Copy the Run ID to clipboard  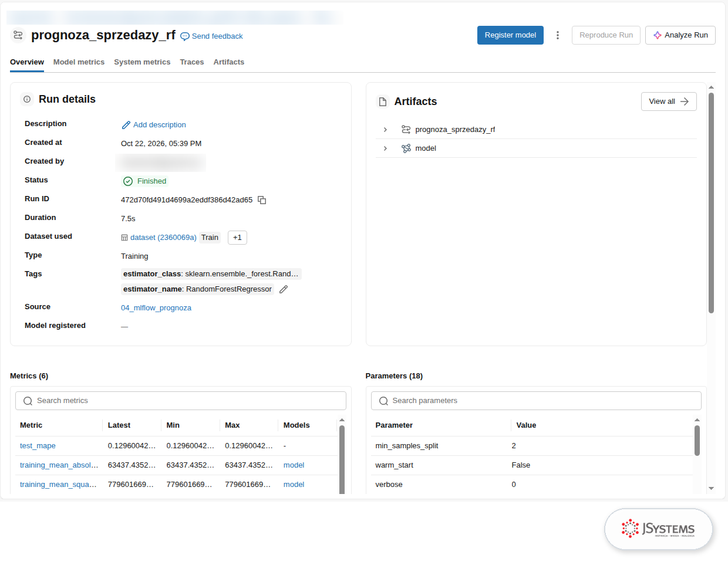(262, 200)
